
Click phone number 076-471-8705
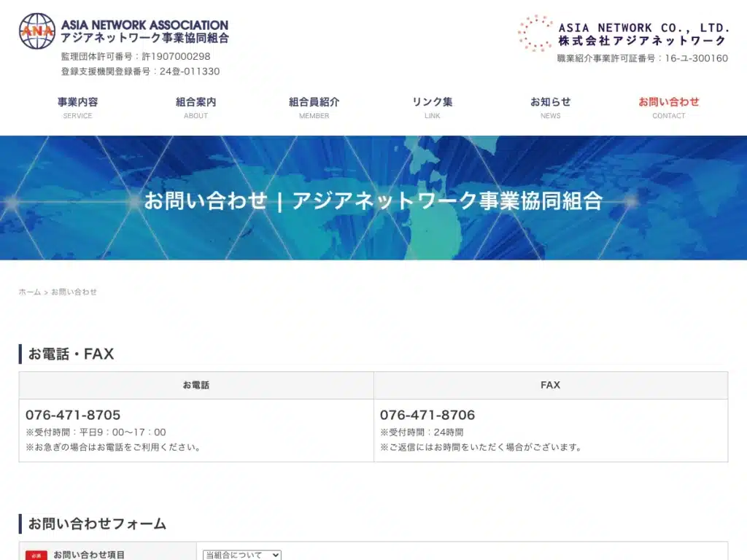coord(73,415)
